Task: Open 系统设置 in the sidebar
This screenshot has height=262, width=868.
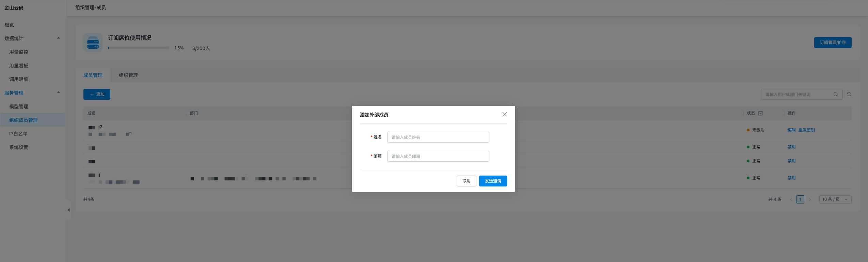Action: coord(19,147)
